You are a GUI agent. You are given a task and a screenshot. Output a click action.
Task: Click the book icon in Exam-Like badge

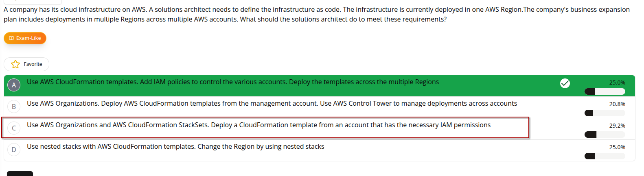[x=11, y=38]
